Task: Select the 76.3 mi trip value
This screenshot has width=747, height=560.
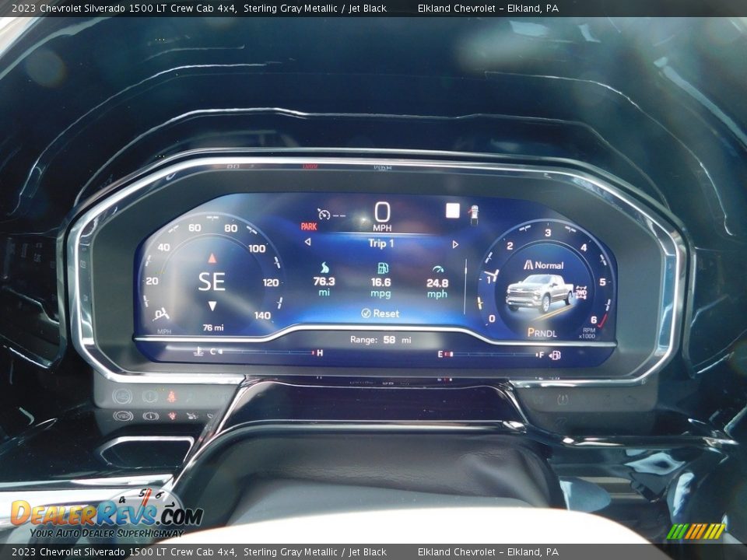Action: pyautogui.click(x=324, y=286)
